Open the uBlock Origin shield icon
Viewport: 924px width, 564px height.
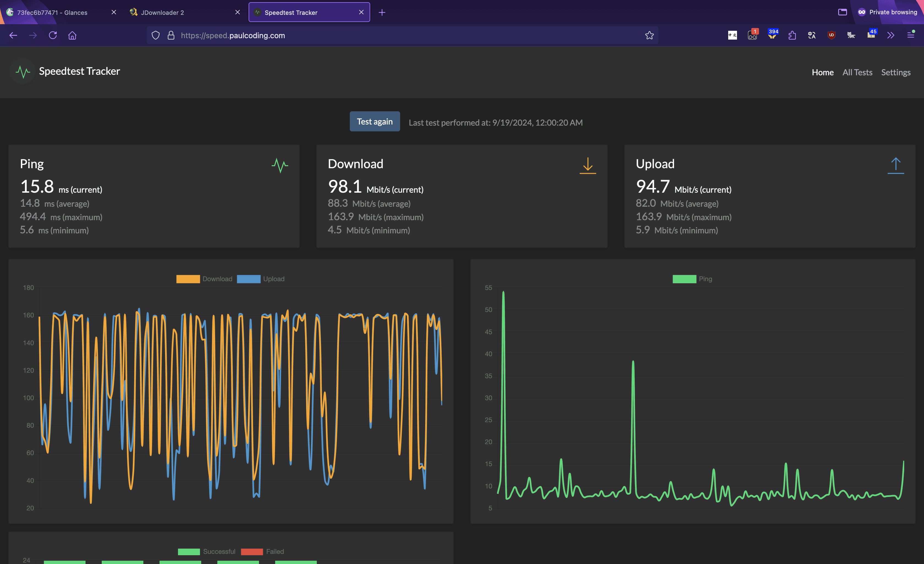tap(831, 35)
